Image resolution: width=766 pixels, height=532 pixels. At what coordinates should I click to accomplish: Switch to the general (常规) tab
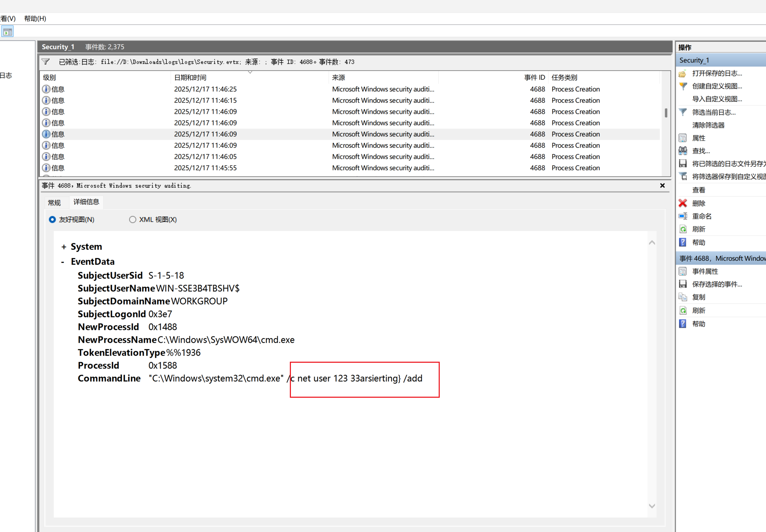coord(54,203)
